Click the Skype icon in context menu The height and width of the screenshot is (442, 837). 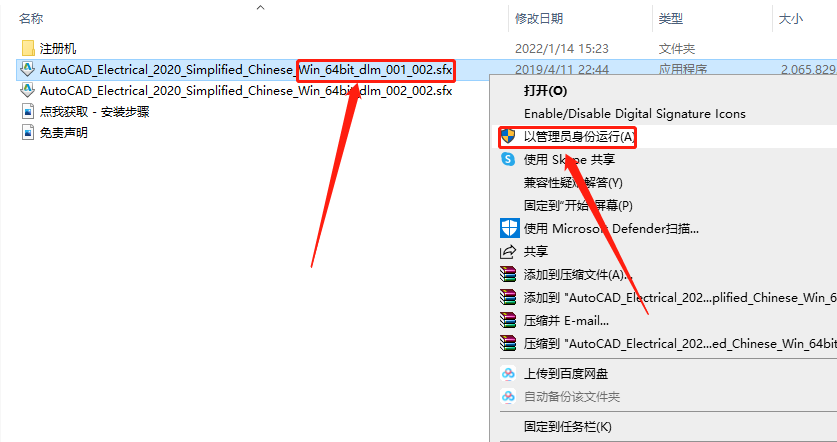pos(508,159)
